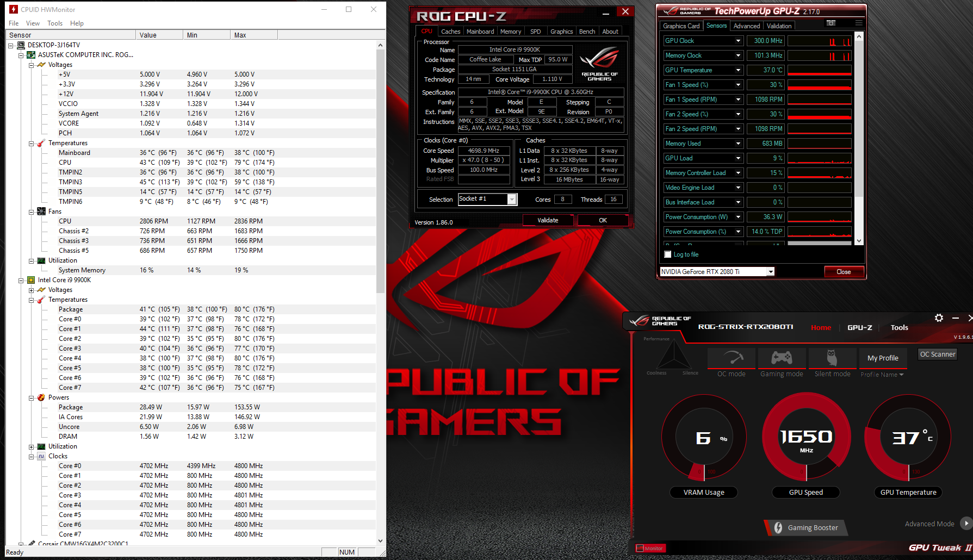Open the GPU-Z hamburger menu icon
Image resolution: width=973 pixels, height=560 pixels.
(859, 23)
